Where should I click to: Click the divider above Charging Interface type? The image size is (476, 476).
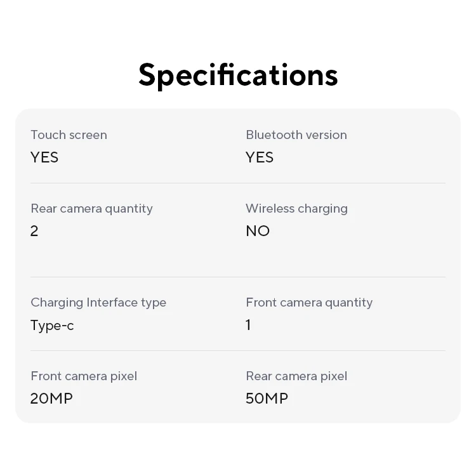click(x=238, y=277)
